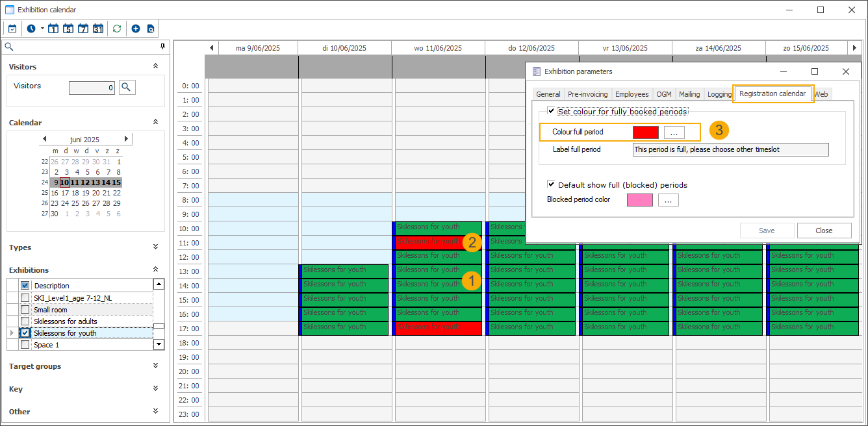868x426 pixels.
Task: Refresh the exhibition calendar
Action: pyautogui.click(x=117, y=29)
